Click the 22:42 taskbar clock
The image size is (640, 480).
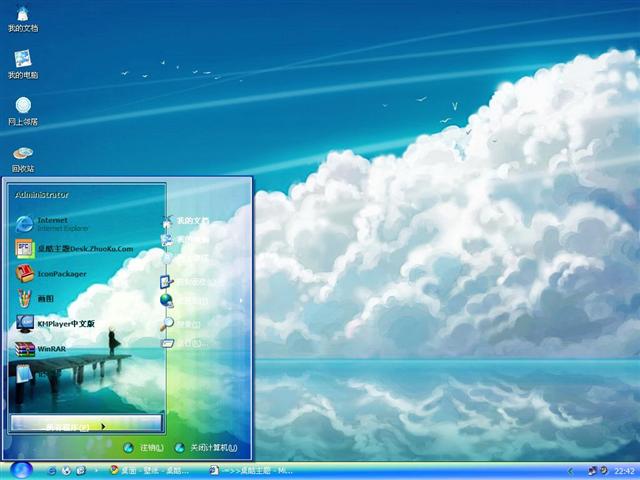tap(624, 471)
